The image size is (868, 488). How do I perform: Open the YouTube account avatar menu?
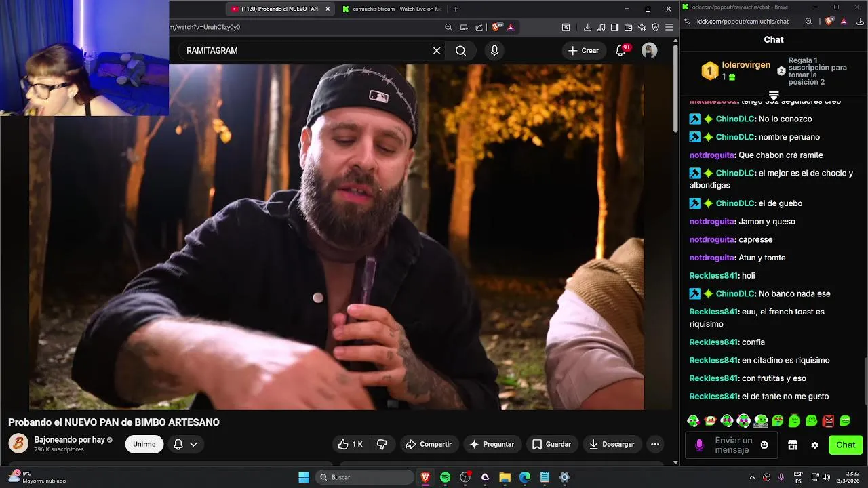pyautogui.click(x=649, y=51)
